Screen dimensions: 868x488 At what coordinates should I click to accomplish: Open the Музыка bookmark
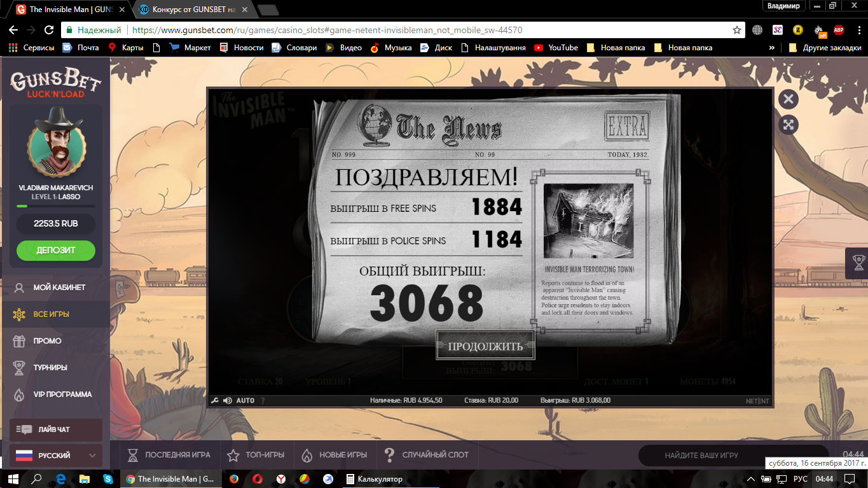(391, 48)
